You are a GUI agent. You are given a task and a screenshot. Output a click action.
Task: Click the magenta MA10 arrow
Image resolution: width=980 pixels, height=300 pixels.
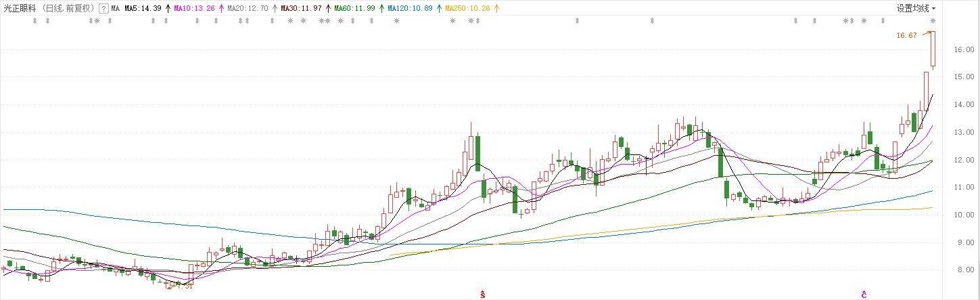point(220,9)
